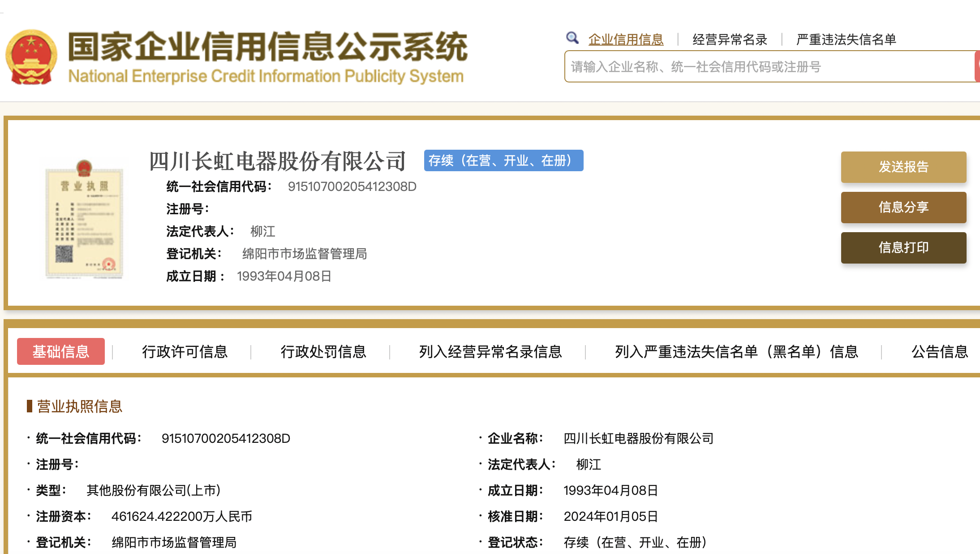This screenshot has height=554, width=980.
Task: Click the 信息打印 button
Action: [x=903, y=247]
